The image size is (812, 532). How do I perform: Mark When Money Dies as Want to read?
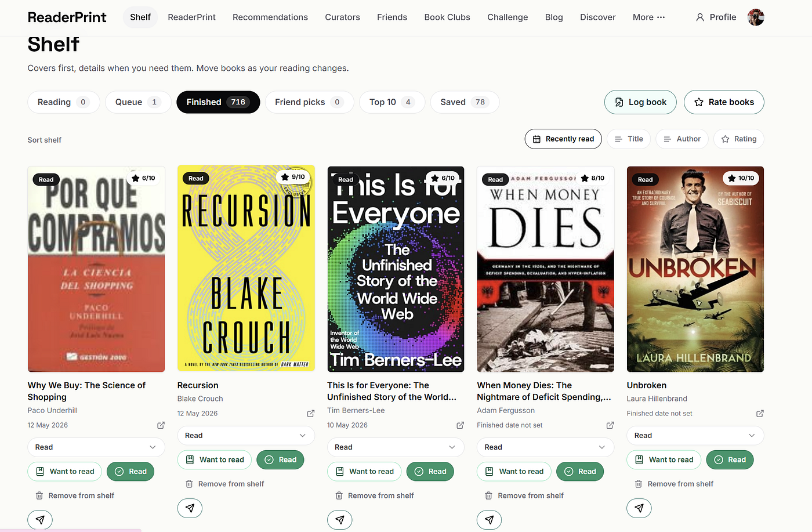[x=514, y=472]
